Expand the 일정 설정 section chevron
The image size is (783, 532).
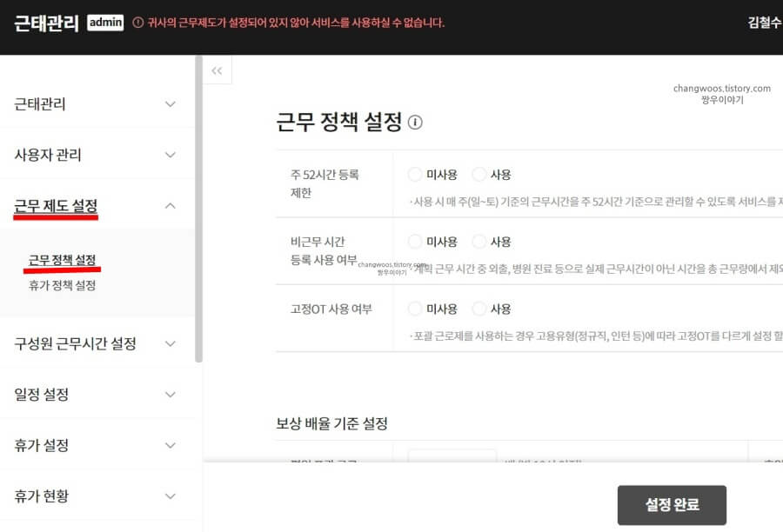click(171, 395)
